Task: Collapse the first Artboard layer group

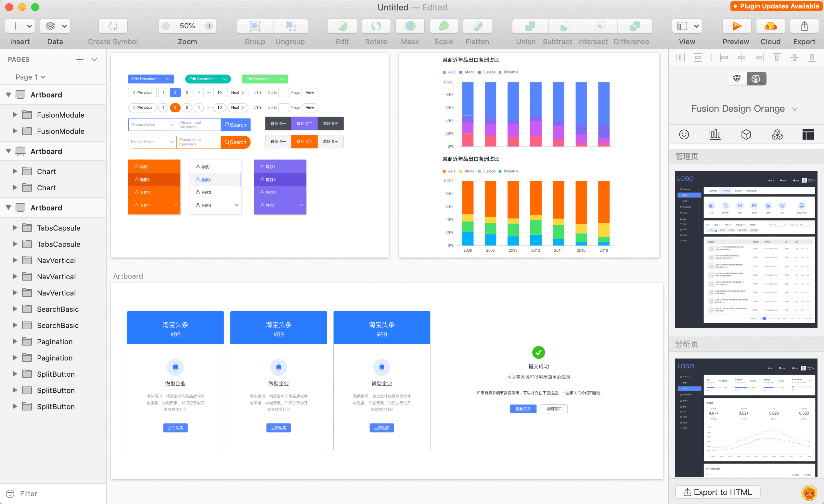Action: coord(9,95)
